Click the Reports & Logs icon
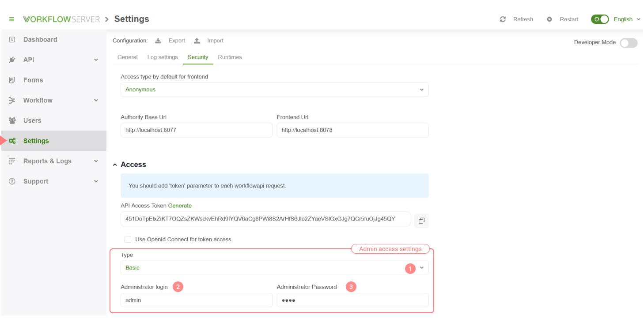The image size is (644, 326). click(x=12, y=161)
